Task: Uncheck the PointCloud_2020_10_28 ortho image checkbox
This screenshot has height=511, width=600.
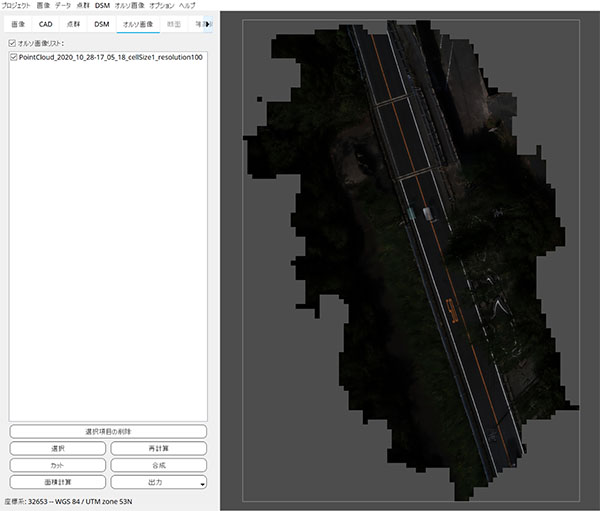Action: (x=12, y=58)
